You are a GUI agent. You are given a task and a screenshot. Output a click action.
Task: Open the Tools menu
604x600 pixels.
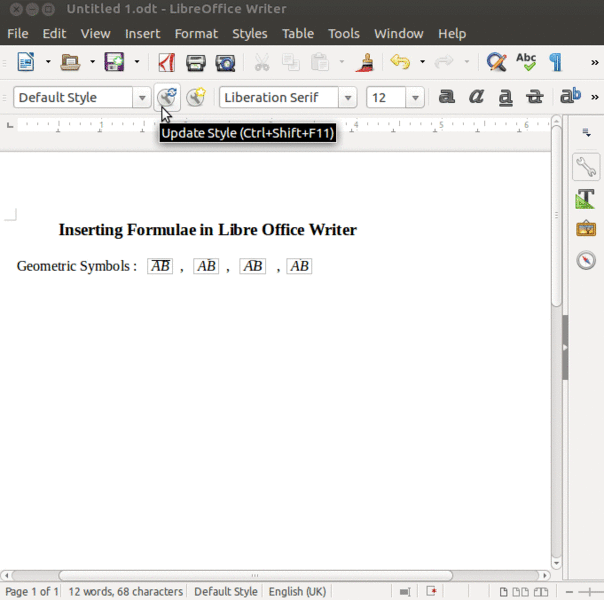(x=344, y=34)
